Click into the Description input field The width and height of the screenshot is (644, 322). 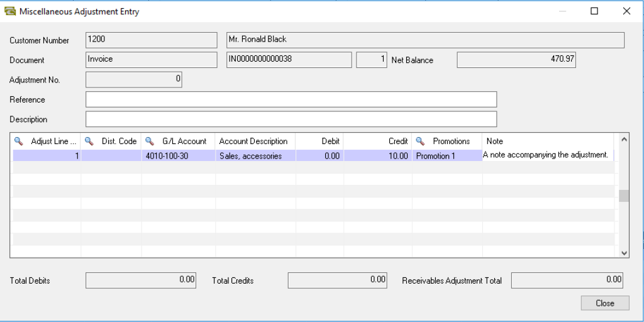tap(291, 119)
